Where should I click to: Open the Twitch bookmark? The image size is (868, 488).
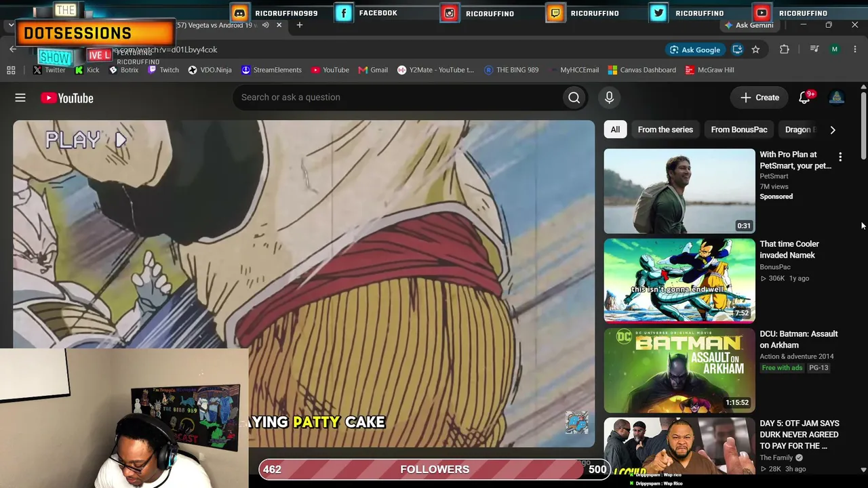coord(163,70)
